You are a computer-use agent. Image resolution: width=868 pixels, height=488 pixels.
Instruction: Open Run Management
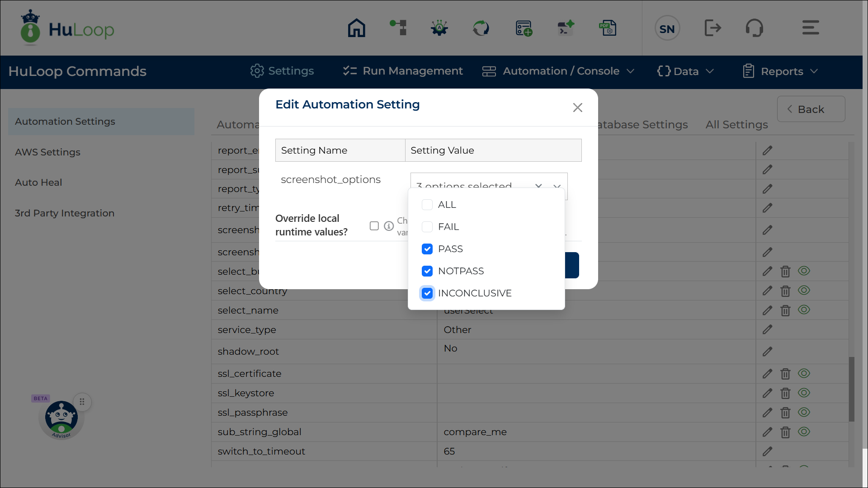[402, 71]
